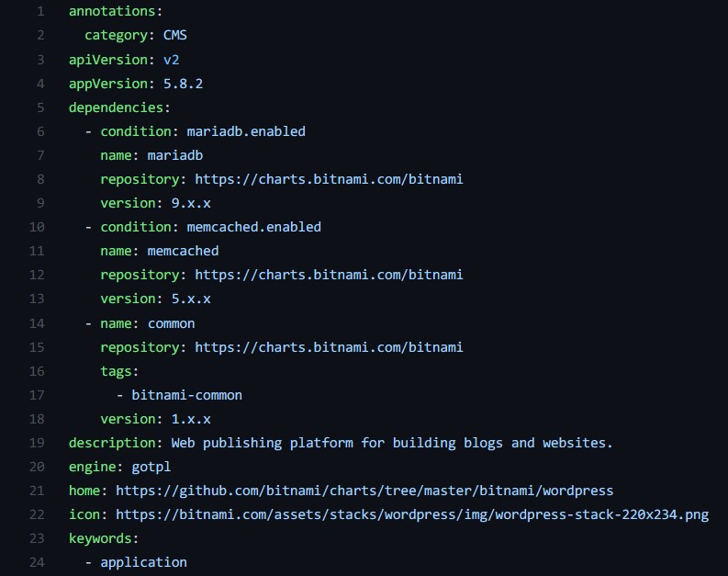Image resolution: width=728 pixels, height=576 pixels.
Task: Click the 'memcached' name value
Action: [183, 252]
